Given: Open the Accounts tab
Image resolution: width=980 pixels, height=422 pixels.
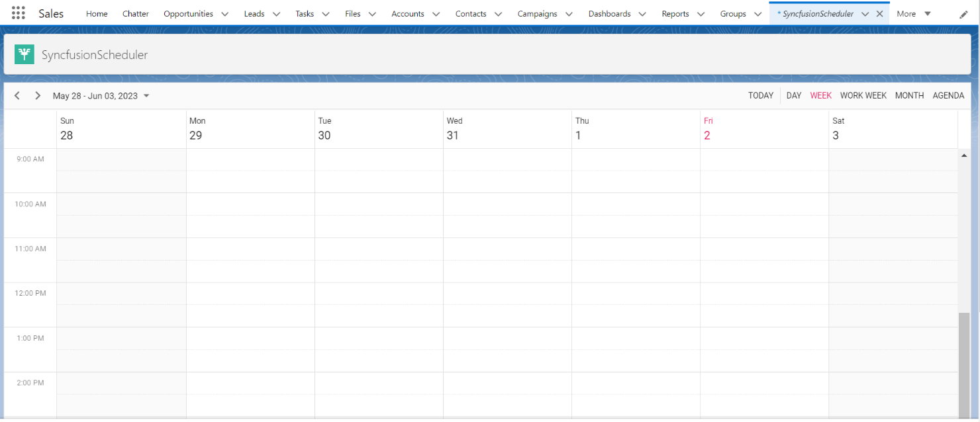Looking at the screenshot, I should pyautogui.click(x=408, y=13).
